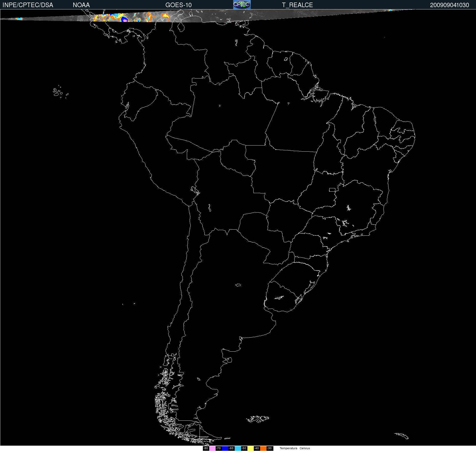Click the 200909041030 timestamp
This screenshot has width=476, height=451.
(x=449, y=5)
